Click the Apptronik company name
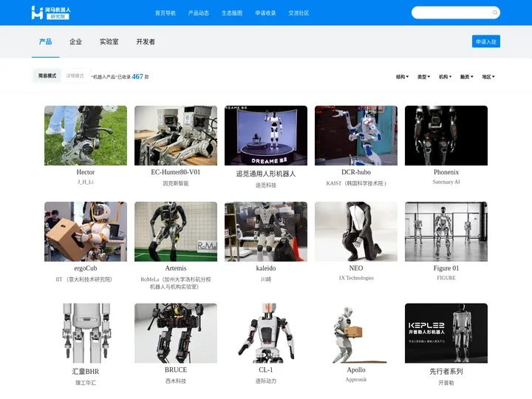 (x=356, y=380)
